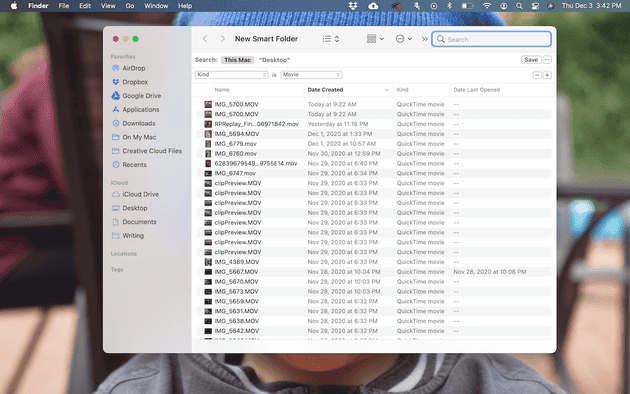Remove the Kind rule using the minus button

click(537, 75)
